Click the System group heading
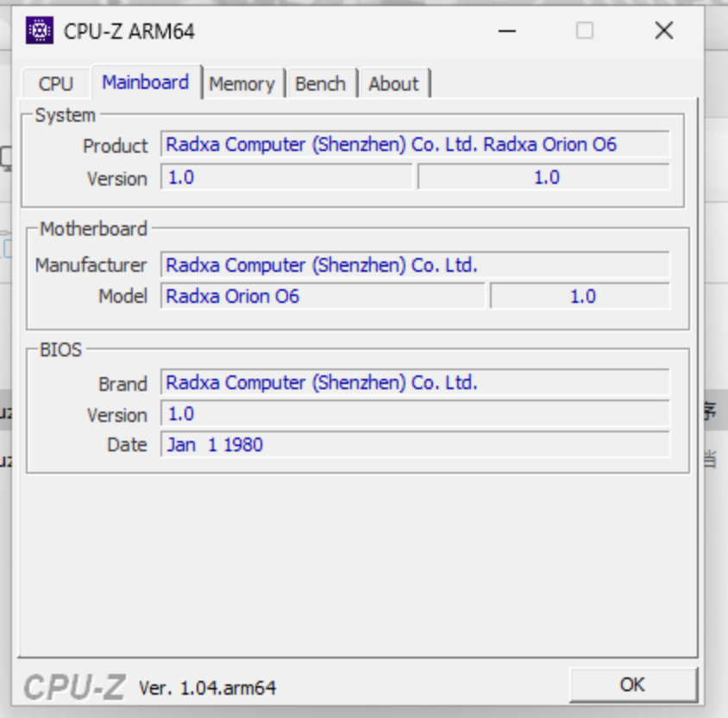The image size is (728, 718). (66, 115)
